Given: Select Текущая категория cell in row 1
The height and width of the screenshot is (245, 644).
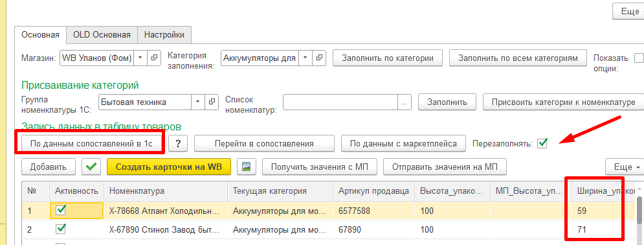Looking at the screenshot, I should (280, 211).
